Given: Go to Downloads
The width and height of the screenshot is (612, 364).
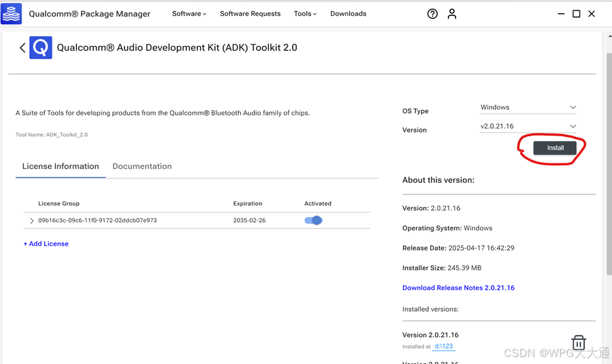Looking at the screenshot, I should coord(348,14).
